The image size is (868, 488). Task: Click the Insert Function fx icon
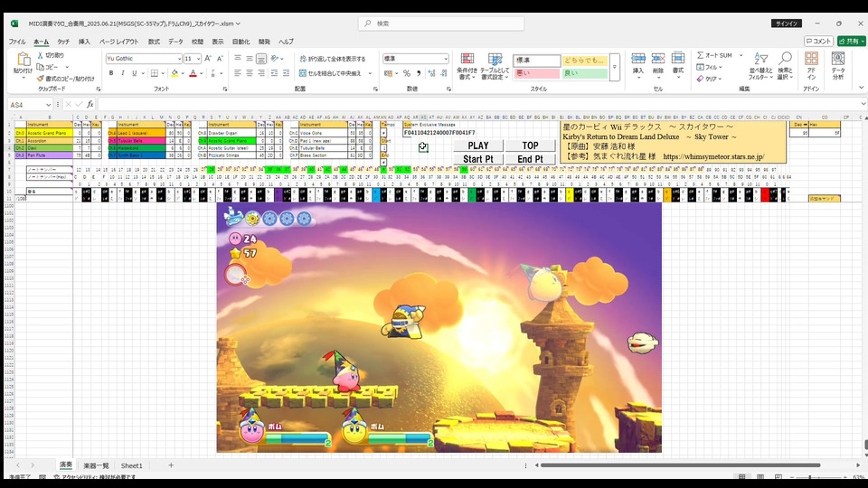click(x=90, y=104)
